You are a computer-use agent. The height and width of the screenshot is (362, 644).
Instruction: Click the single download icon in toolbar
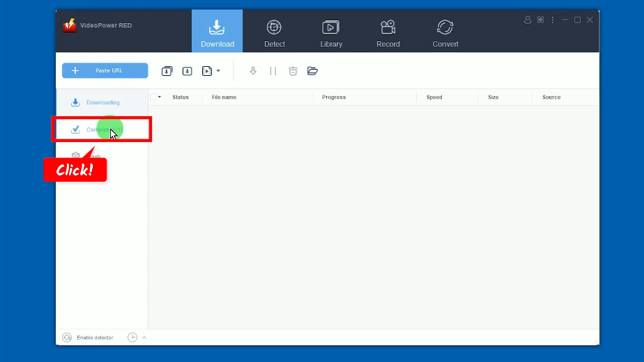click(187, 71)
